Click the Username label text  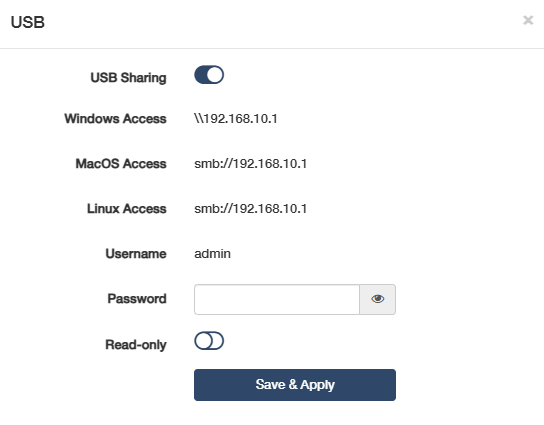(x=136, y=254)
